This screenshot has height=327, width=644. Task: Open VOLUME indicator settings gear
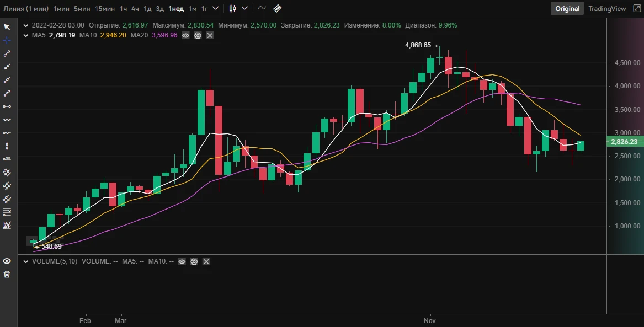point(194,261)
